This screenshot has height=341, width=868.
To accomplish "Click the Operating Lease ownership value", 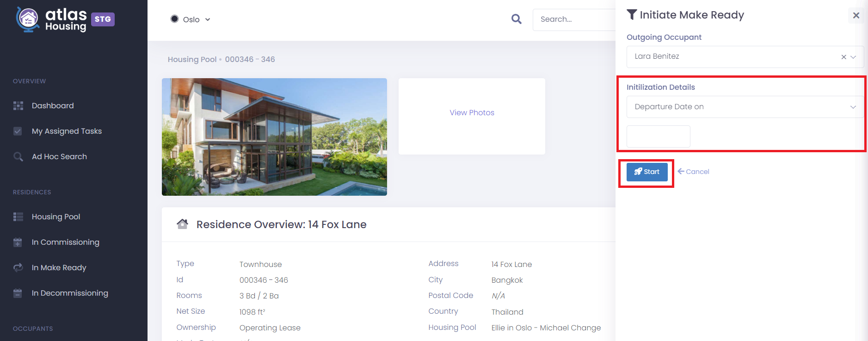I will pyautogui.click(x=270, y=328).
